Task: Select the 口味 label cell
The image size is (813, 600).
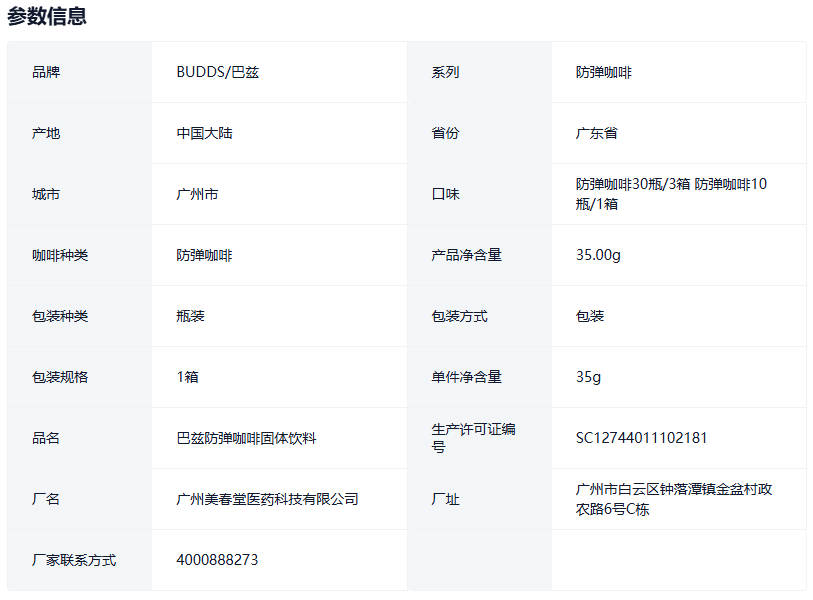Action: pos(479,194)
